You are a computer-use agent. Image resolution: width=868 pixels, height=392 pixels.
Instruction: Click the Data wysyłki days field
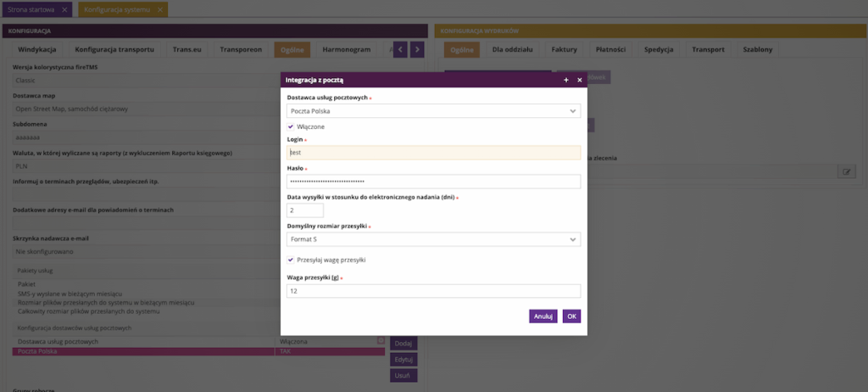[305, 210]
